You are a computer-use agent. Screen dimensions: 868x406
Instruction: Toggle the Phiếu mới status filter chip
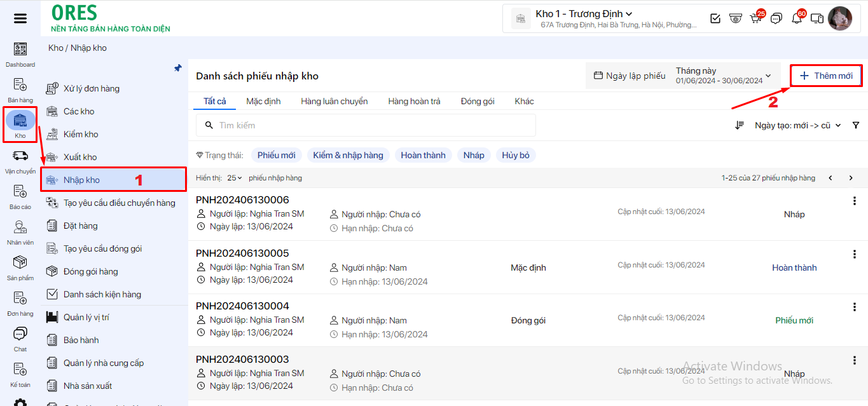pos(276,155)
